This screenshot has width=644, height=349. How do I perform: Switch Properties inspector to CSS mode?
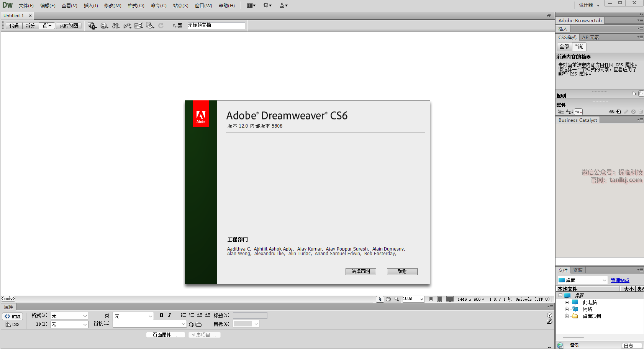(x=13, y=324)
